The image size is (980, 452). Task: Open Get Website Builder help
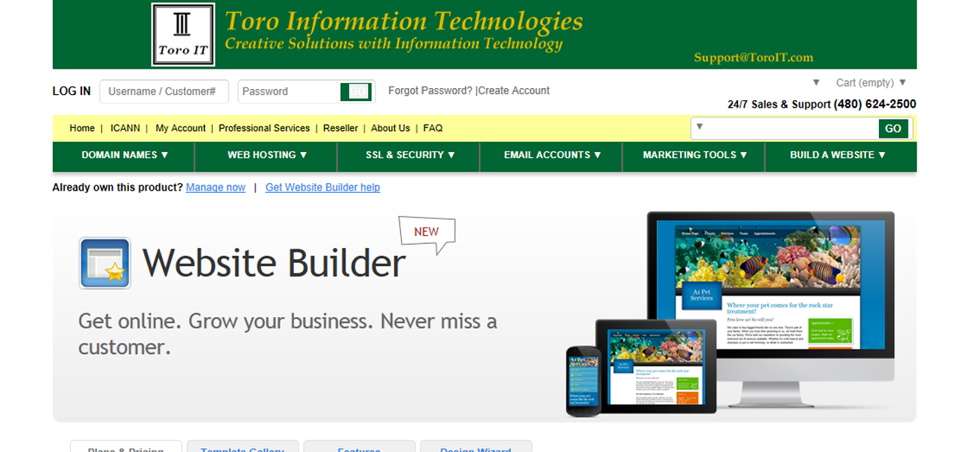coord(323,188)
